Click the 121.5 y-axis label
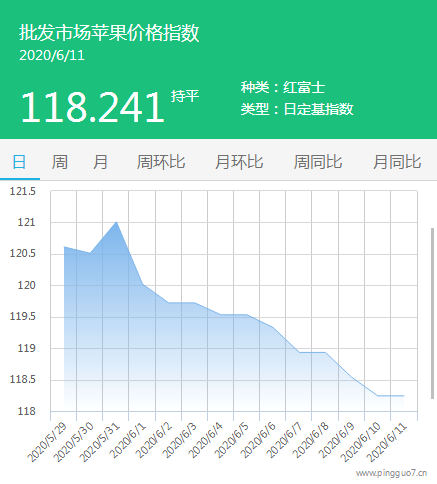The width and height of the screenshot is (437, 484). click(22, 191)
